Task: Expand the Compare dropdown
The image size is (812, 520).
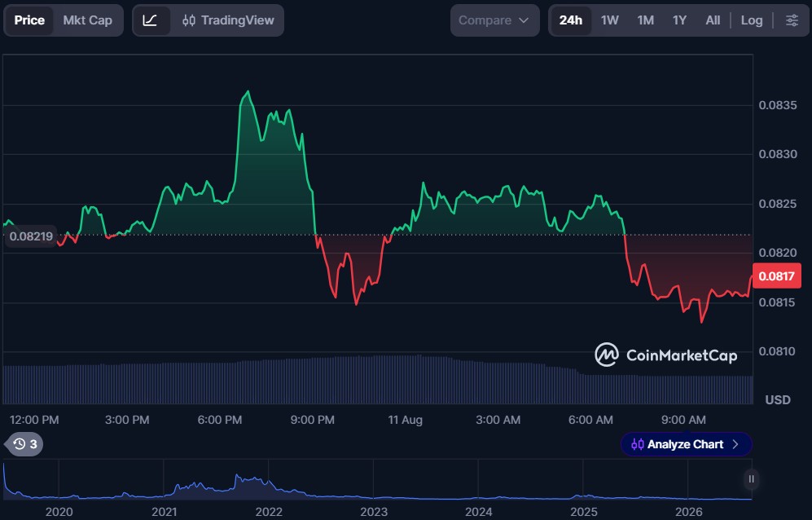Action: coord(494,20)
